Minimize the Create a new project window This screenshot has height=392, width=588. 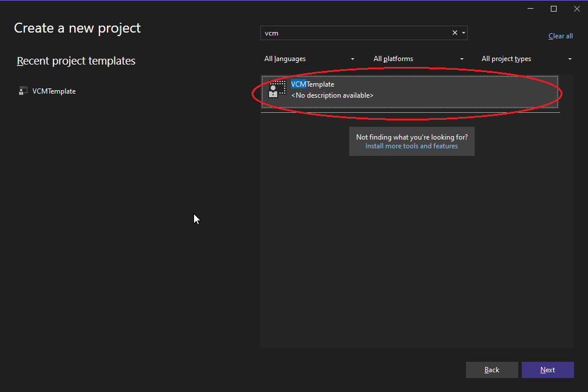530,8
